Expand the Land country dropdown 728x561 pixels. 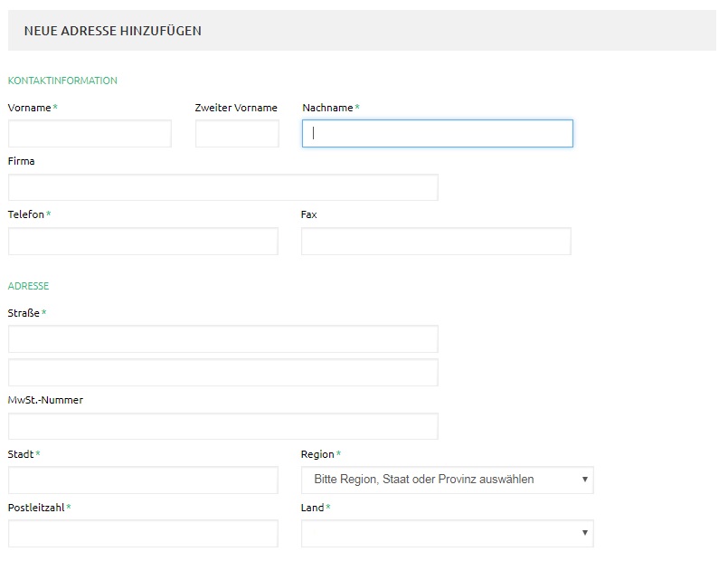click(447, 534)
